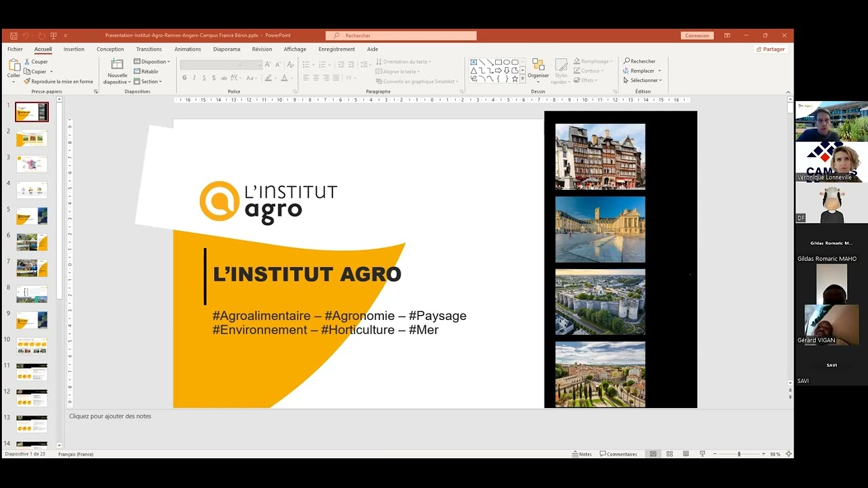
Task: Select the text box shape
Action: tap(474, 62)
